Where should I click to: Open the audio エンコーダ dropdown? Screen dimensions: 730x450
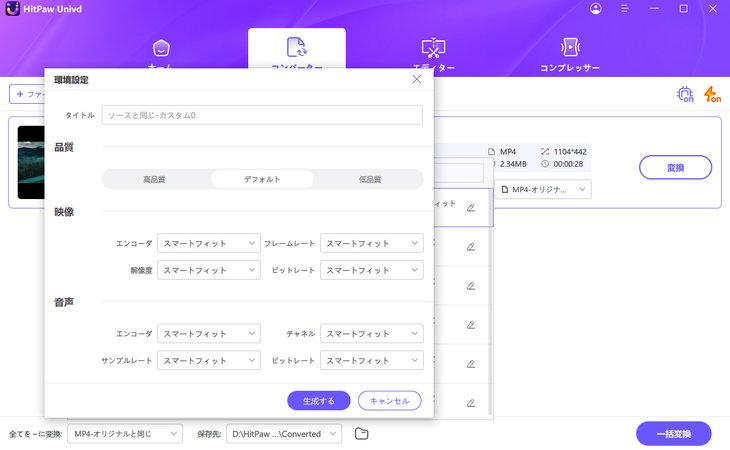(209, 334)
